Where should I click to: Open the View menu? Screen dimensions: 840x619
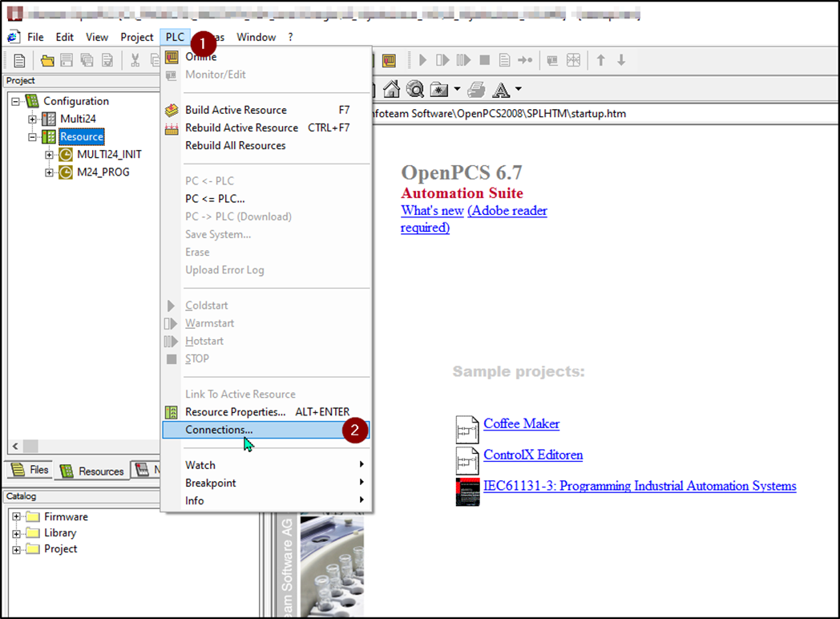tap(97, 37)
